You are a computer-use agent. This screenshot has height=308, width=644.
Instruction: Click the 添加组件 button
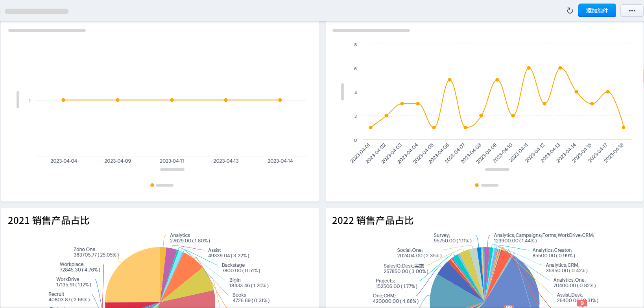pos(597,11)
